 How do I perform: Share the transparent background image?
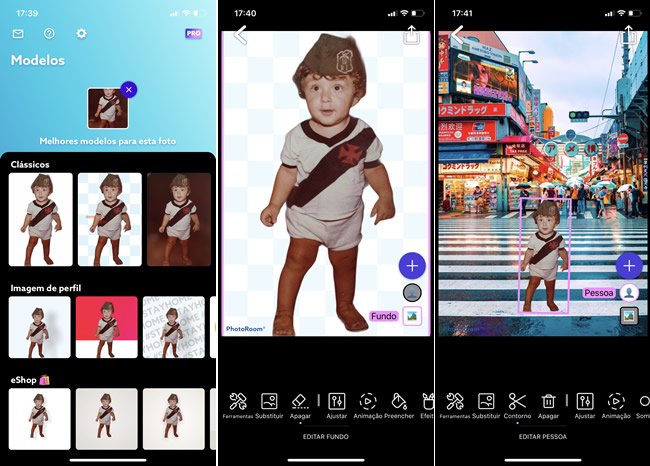coord(411,34)
